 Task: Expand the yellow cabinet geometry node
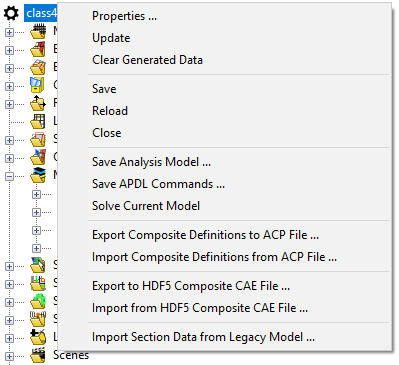coord(9,86)
